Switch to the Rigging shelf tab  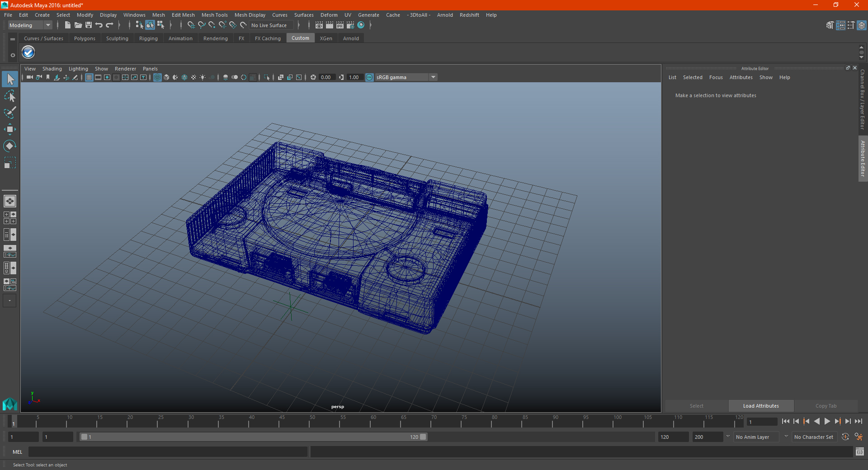tap(148, 38)
